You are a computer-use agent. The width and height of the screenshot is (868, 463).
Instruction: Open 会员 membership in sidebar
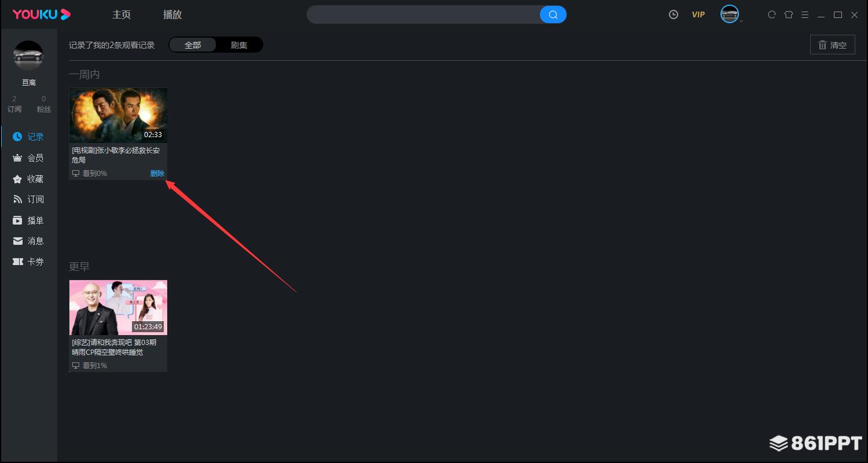pyautogui.click(x=28, y=158)
